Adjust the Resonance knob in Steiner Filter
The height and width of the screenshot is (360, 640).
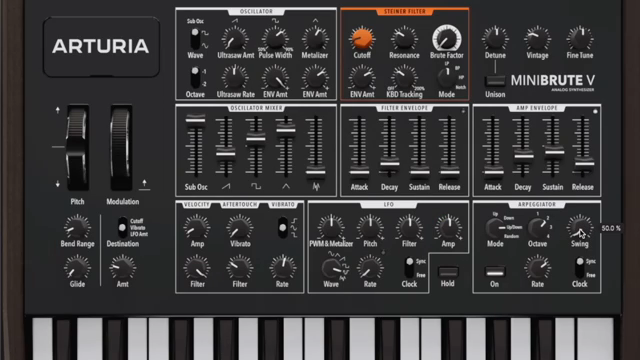click(404, 39)
